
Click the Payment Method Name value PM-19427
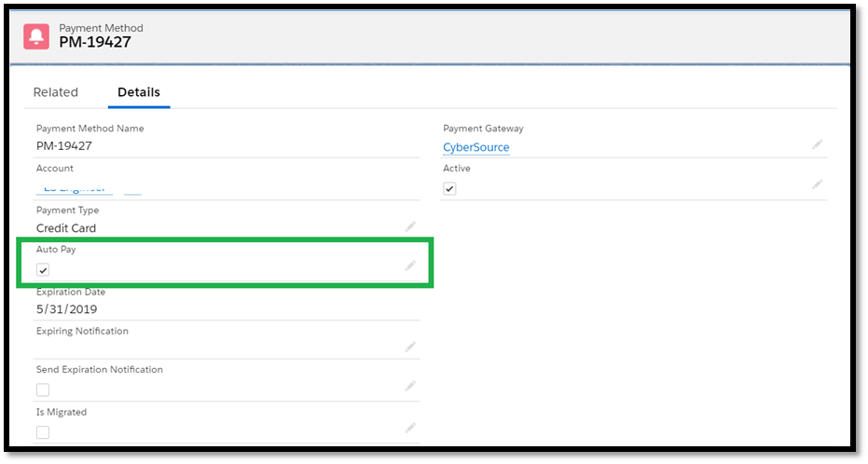click(64, 146)
